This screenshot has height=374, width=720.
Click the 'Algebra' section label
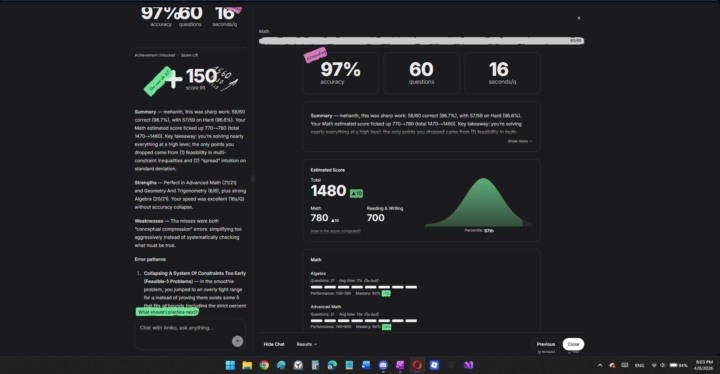tap(318, 273)
